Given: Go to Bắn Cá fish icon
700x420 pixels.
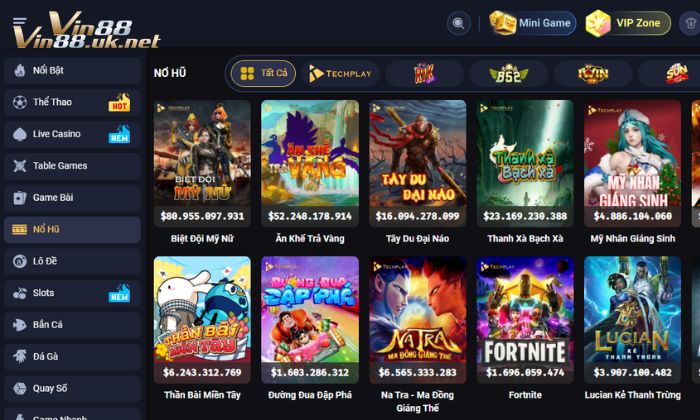Looking at the screenshot, I should click(x=20, y=324).
